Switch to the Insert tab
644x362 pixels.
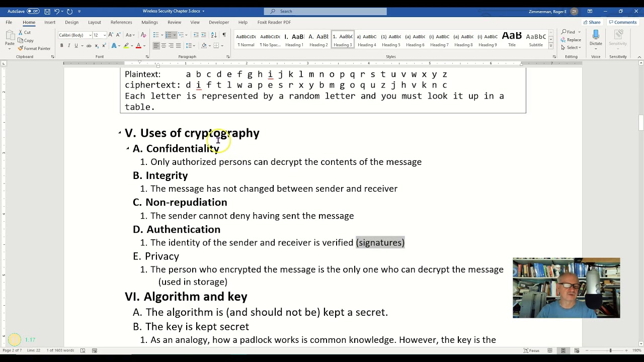[50, 22]
